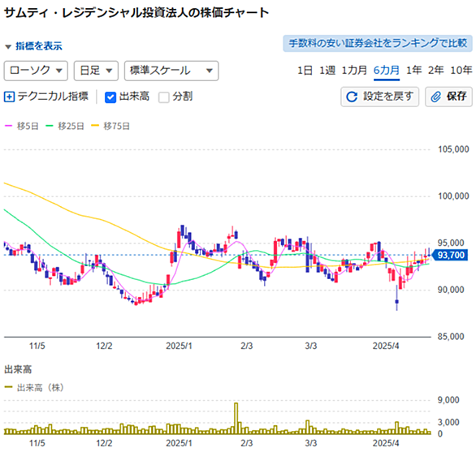Select the 1日 period tab

tap(305, 71)
